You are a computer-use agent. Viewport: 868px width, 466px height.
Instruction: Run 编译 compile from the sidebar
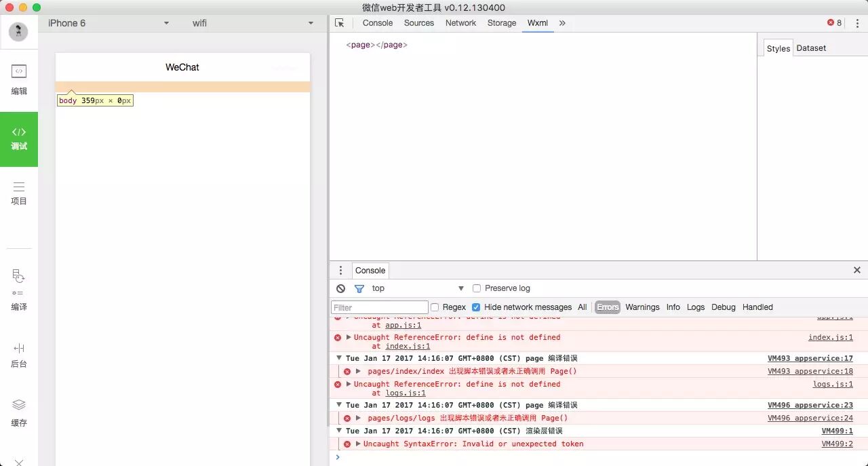tap(19, 290)
